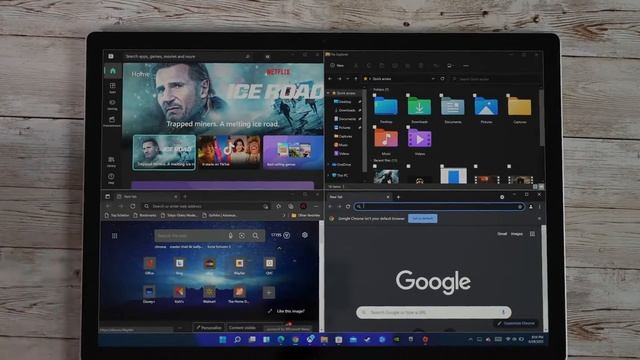The width and height of the screenshot is (640, 360).
Task: Expand OneDrive in File Explorer tree
Action: click(x=329, y=164)
